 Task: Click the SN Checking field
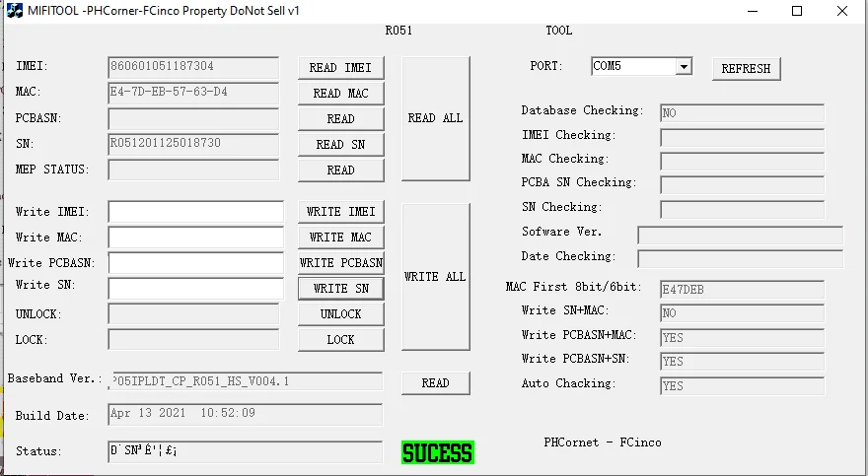point(743,209)
